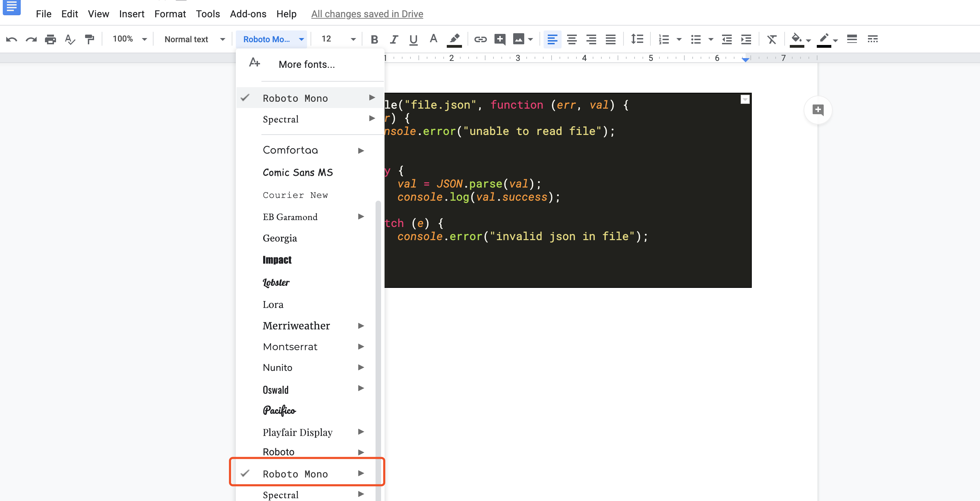The height and width of the screenshot is (501, 980).
Task: Open the File menu
Action: [x=43, y=14]
